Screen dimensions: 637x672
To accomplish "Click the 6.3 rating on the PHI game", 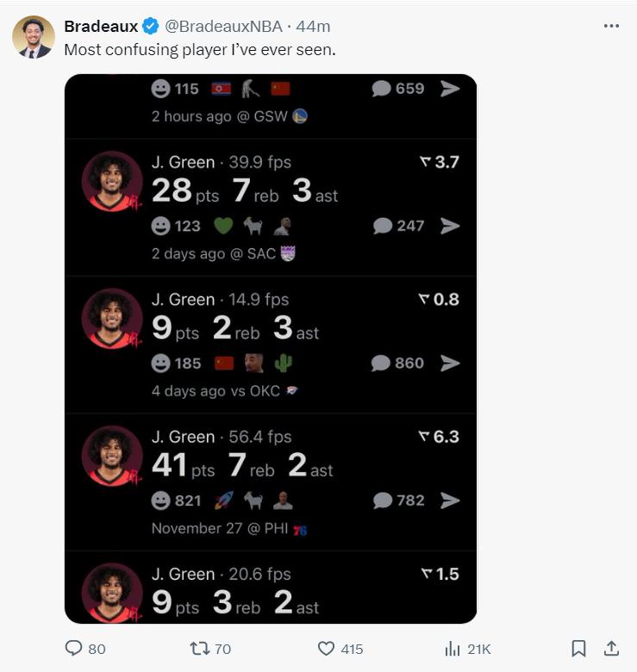I will pos(440,437).
